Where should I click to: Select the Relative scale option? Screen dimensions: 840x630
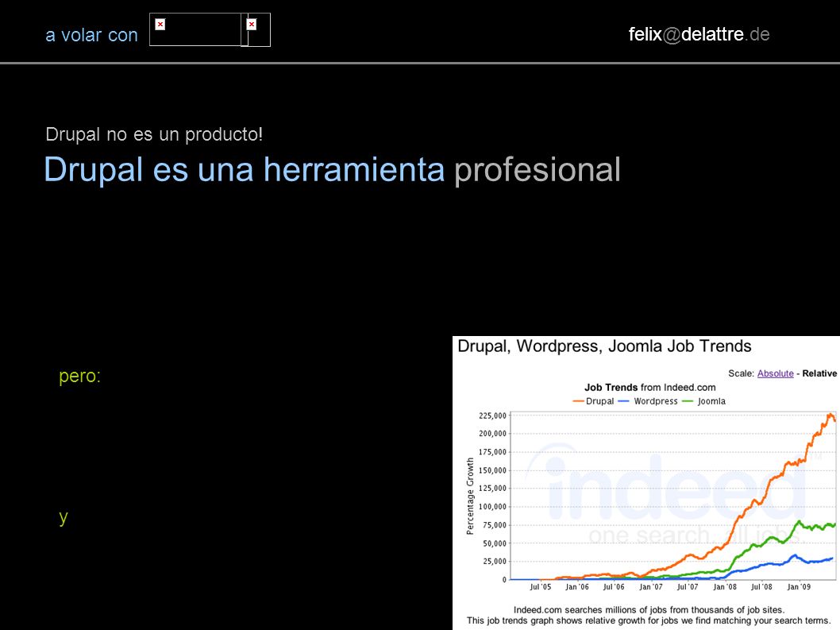(x=819, y=373)
